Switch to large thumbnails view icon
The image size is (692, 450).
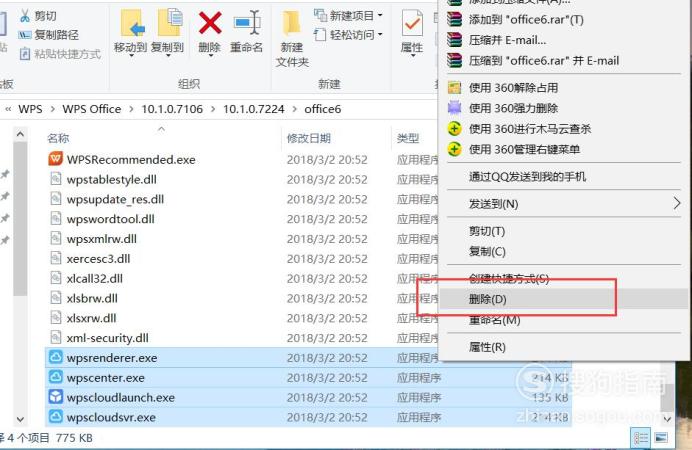tap(661, 438)
